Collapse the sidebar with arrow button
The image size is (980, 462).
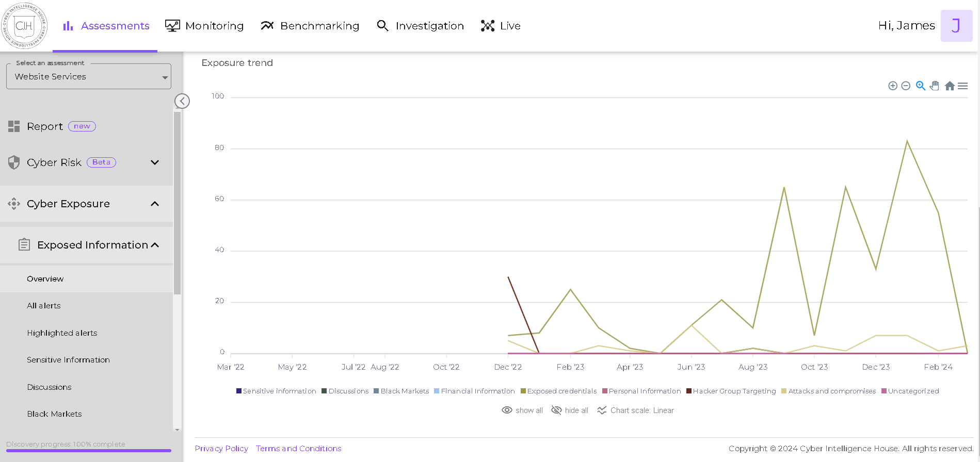click(x=182, y=101)
